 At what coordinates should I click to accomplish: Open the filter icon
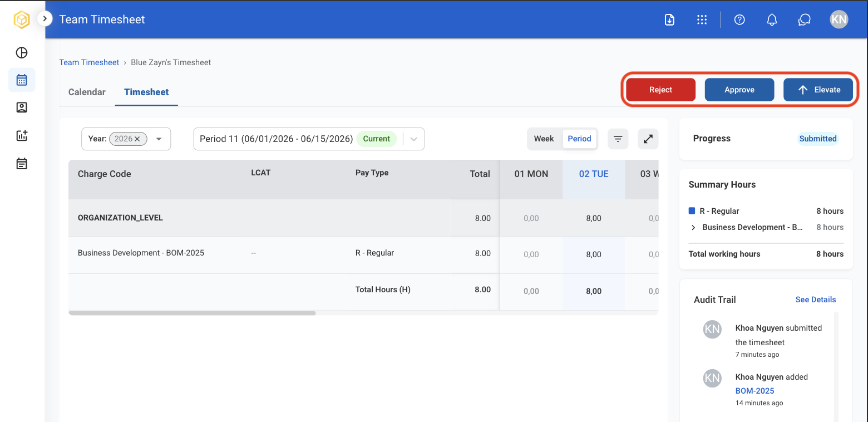coord(618,139)
